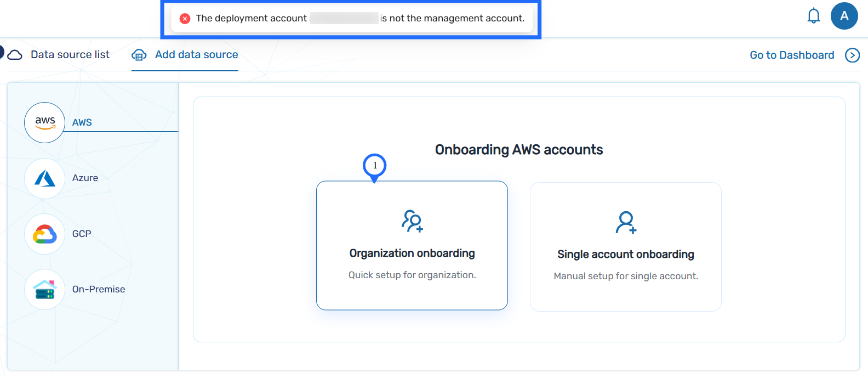Open the user avatar menu
This screenshot has width=868, height=378.
(844, 16)
